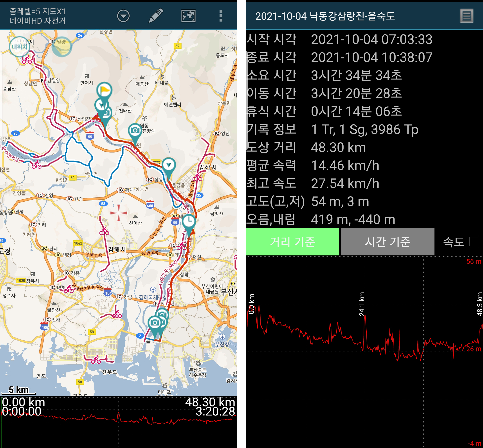Click the route 55 highway shield near 삼랑진
The height and width of the screenshot is (448, 483).
(90, 136)
